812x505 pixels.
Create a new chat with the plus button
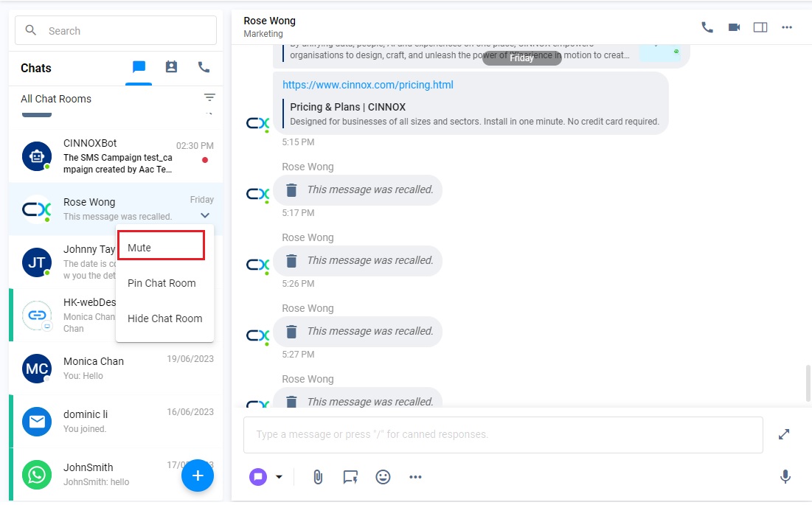coord(198,476)
